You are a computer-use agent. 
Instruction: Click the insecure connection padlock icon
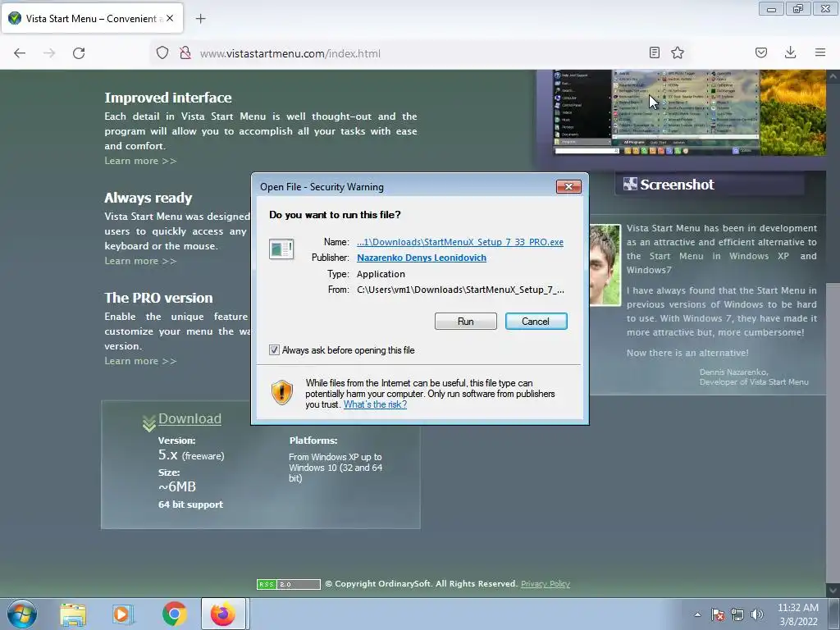185,53
